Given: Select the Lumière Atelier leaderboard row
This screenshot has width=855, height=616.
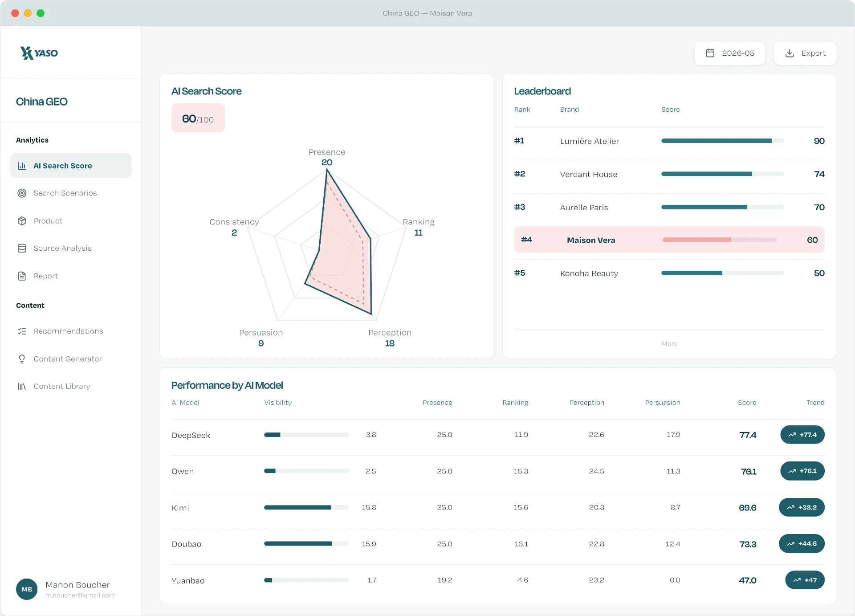Looking at the screenshot, I should click(669, 141).
